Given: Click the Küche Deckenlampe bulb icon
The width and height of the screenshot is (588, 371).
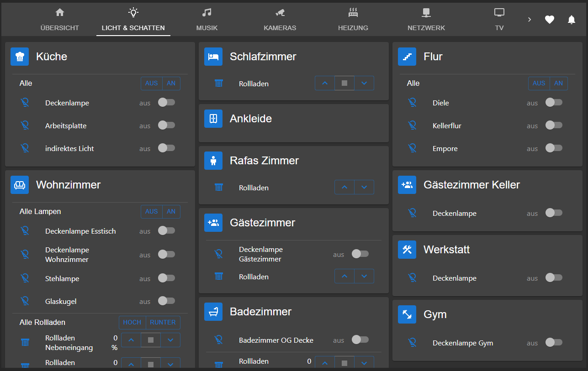Looking at the screenshot, I should (x=25, y=103).
